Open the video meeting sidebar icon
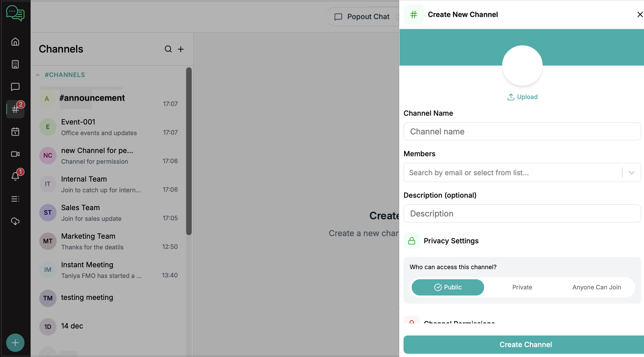 (15, 154)
